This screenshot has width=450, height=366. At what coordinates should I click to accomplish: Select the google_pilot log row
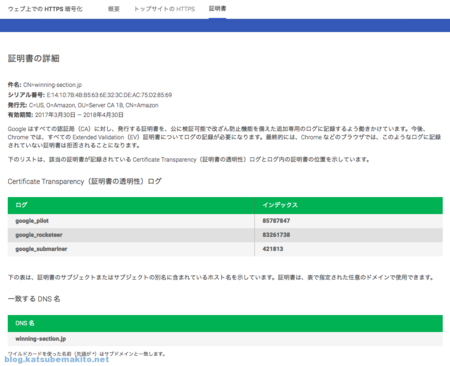tap(225, 221)
